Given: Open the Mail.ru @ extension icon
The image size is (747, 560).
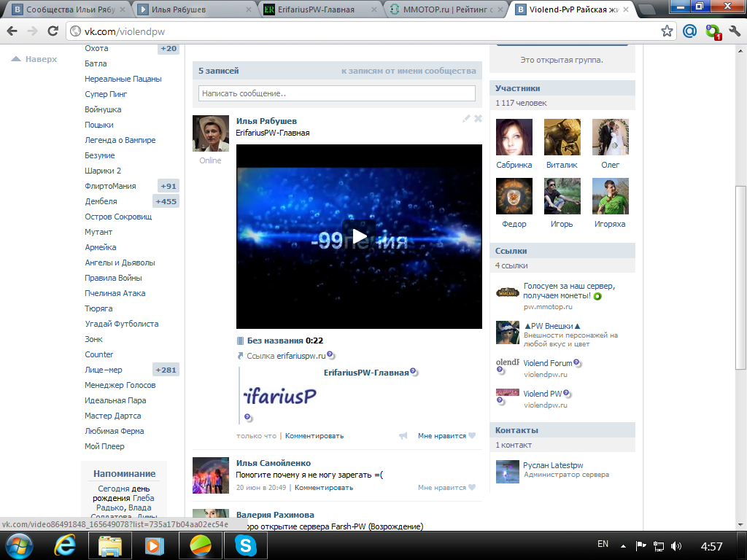Looking at the screenshot, I should [x=690, y=31].
